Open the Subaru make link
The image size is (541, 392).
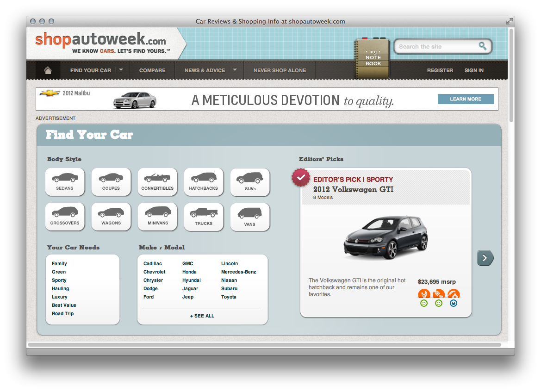click(230, 288)
